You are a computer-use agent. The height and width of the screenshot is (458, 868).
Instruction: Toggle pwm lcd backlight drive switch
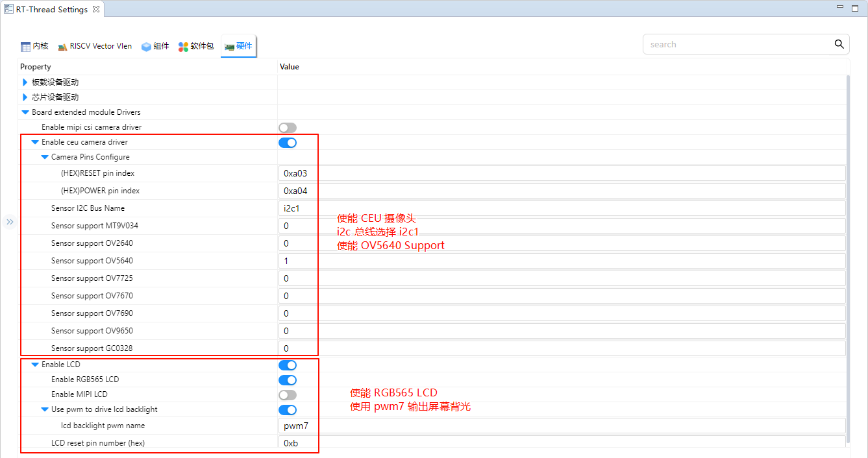point(287,410)
